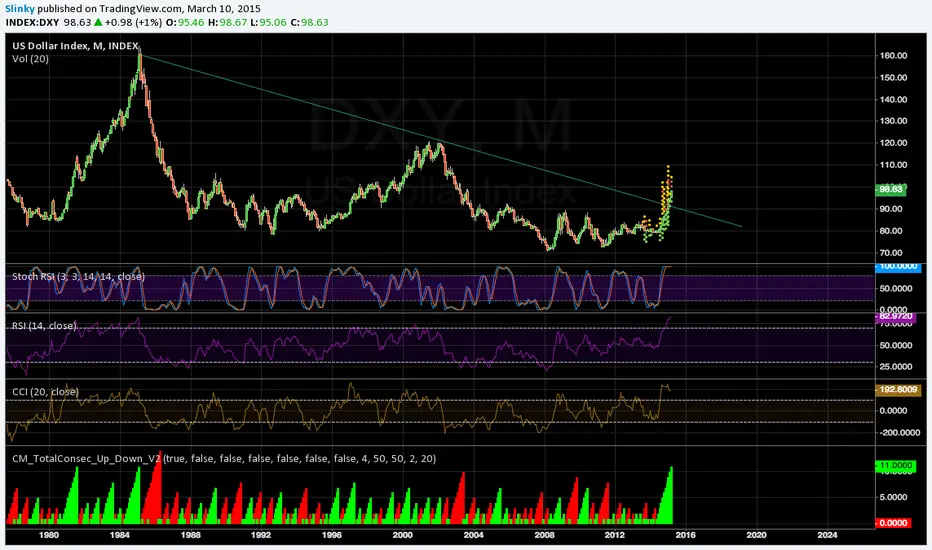Click the 2016 time axis label
Screen dimensions: 932x550
click(685, 535)
